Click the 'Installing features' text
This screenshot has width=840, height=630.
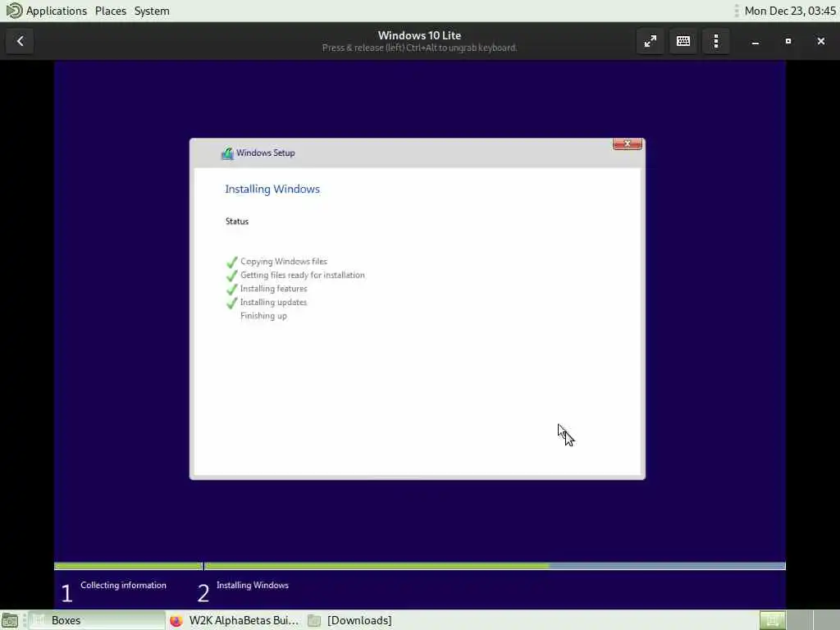click(x=273, y=289)
